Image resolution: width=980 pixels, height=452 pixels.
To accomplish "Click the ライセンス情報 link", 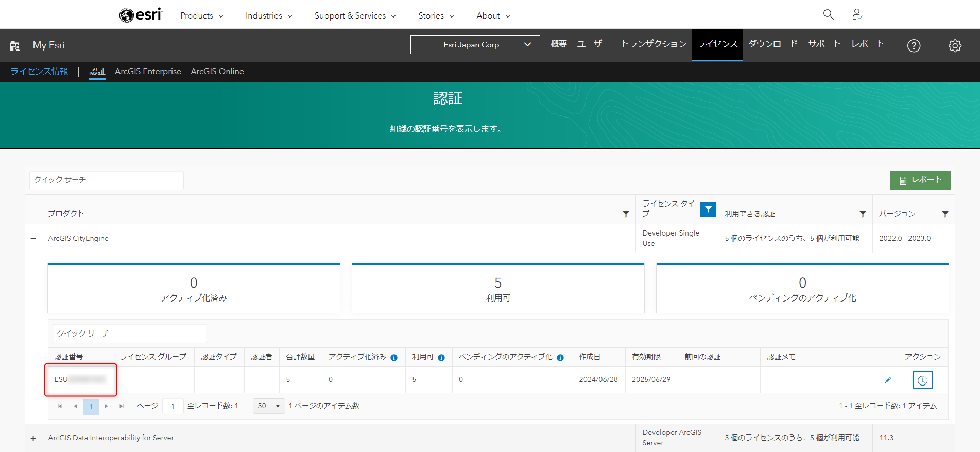I will [39, 71].
